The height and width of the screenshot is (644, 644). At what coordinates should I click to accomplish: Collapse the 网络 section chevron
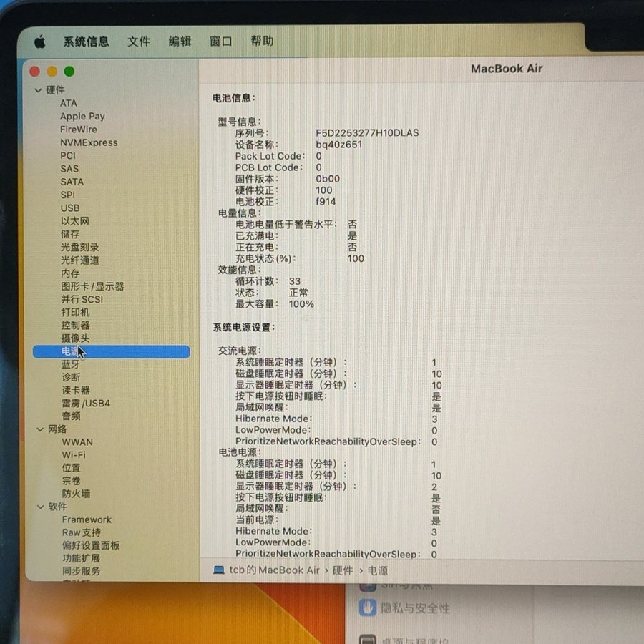coord(40,429)
